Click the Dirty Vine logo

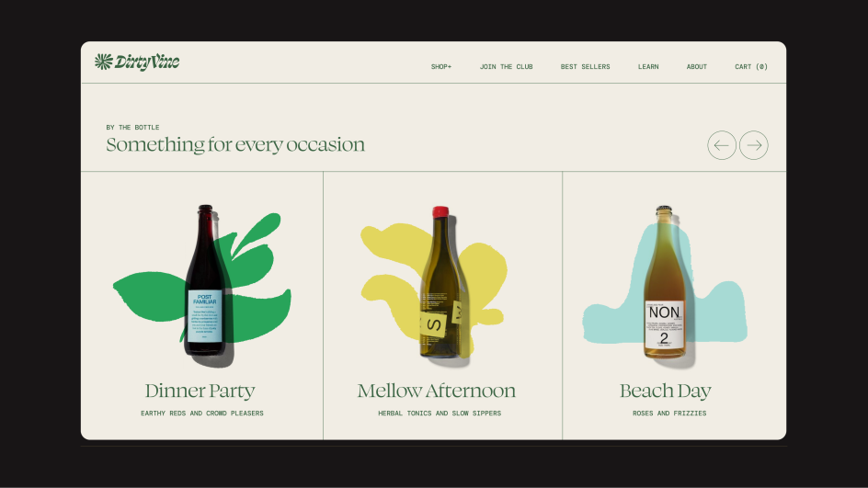(x=137, y=62)
